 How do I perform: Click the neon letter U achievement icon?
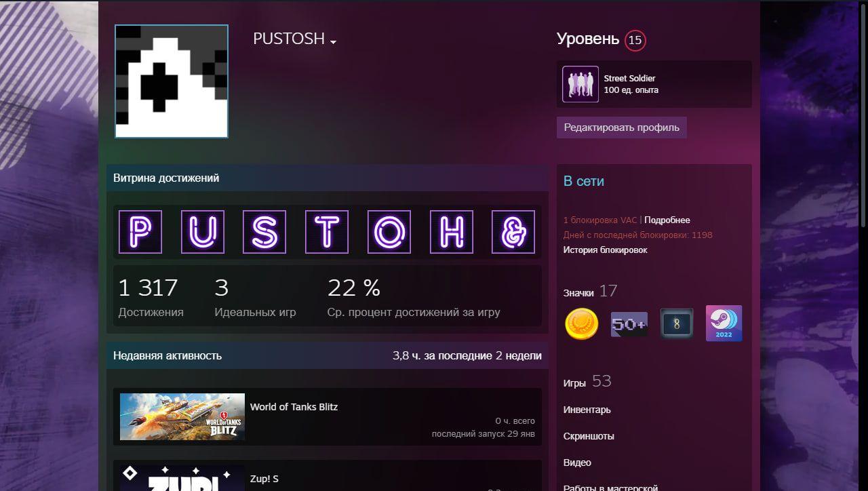click(203, 232)
